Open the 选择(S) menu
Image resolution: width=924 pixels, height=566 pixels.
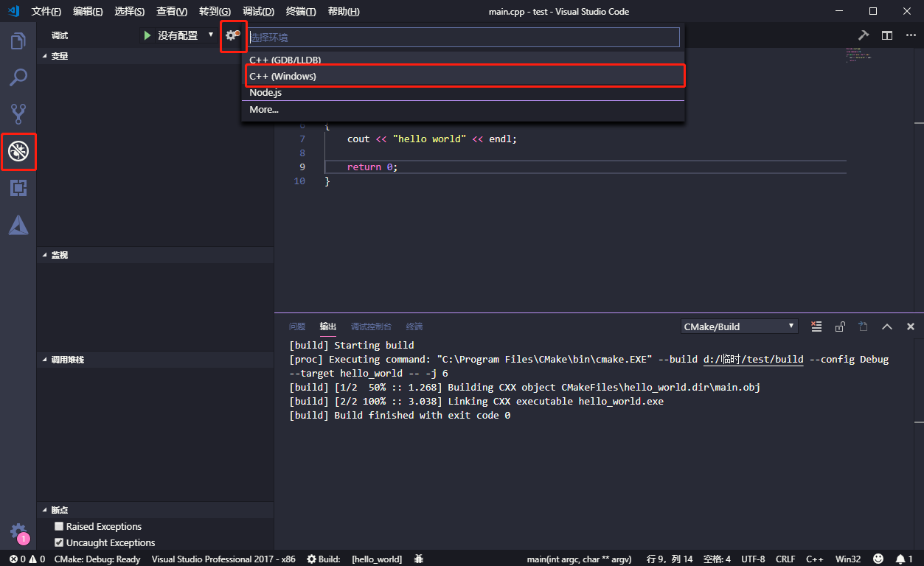(x=130, y=12)
